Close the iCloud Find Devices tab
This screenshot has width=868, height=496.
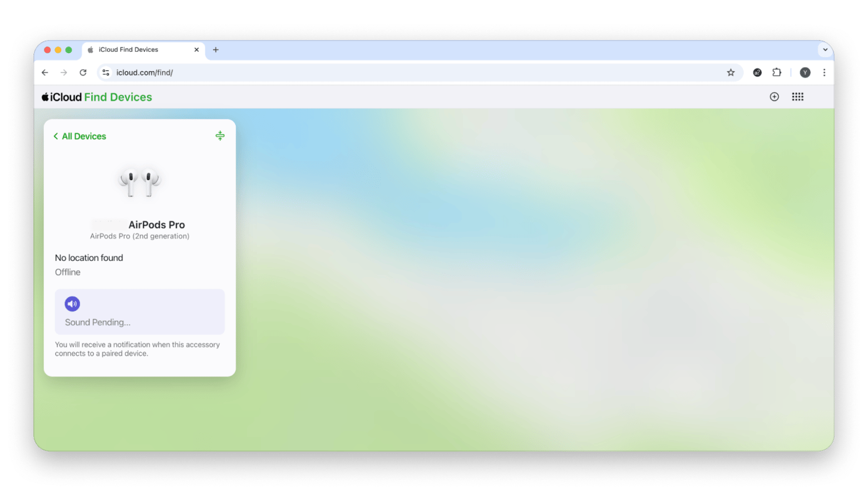click(196, 49)
